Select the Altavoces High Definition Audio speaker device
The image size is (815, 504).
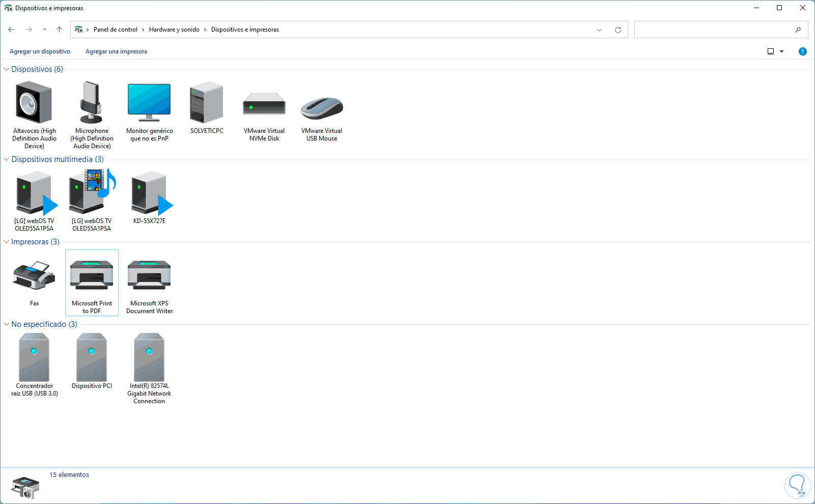[34, 115]
